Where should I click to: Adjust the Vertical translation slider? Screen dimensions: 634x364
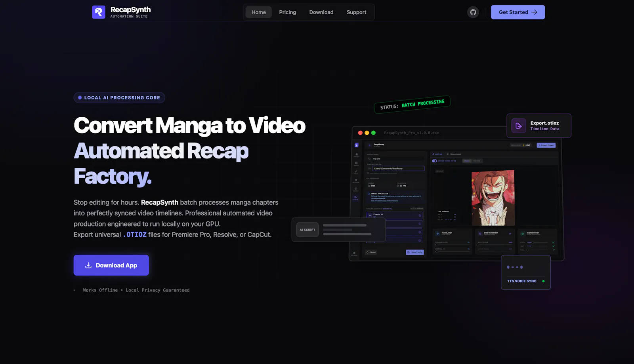452,252
